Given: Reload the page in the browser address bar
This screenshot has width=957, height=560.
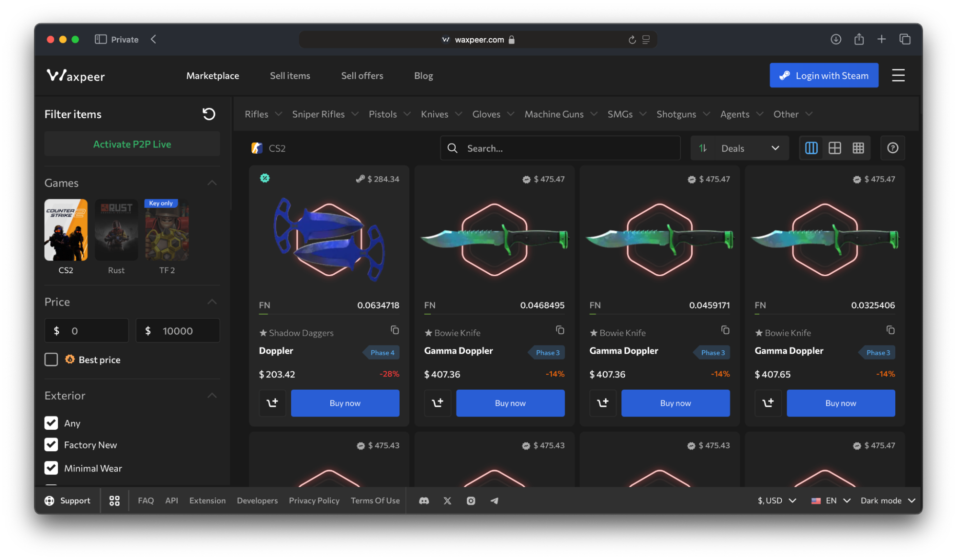Looking at the screenshot, I should [x=632, y=40].
